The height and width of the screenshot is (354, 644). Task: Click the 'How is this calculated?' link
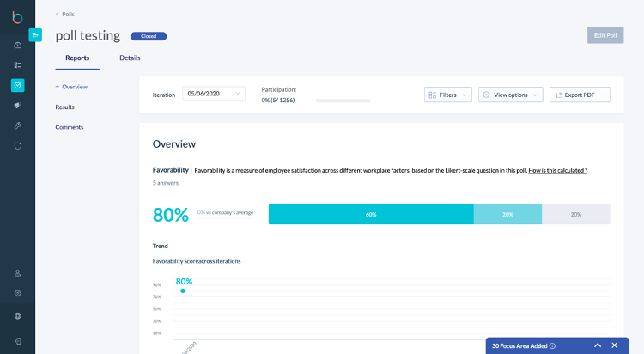[557, 170]
